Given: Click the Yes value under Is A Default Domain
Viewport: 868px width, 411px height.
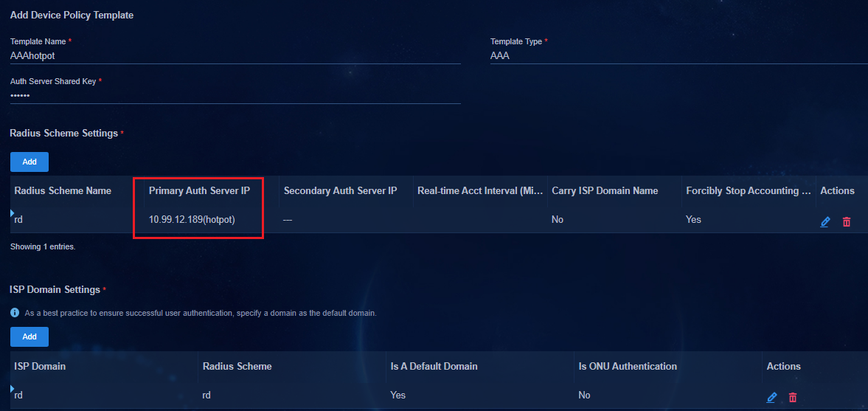Looking at the screenshot, I should click(x=398, y=395).
